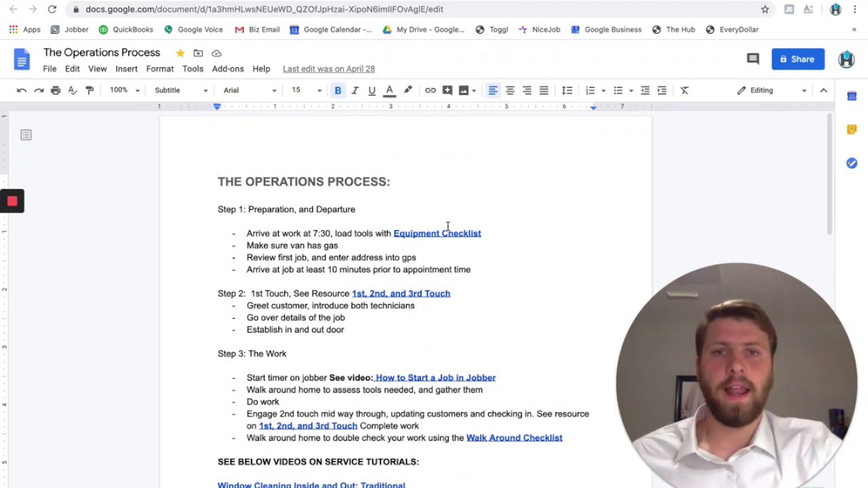Screen dimensions: 868x488
Task: Open the Equipment Checklist link
Action: click(x=437, y=233)
